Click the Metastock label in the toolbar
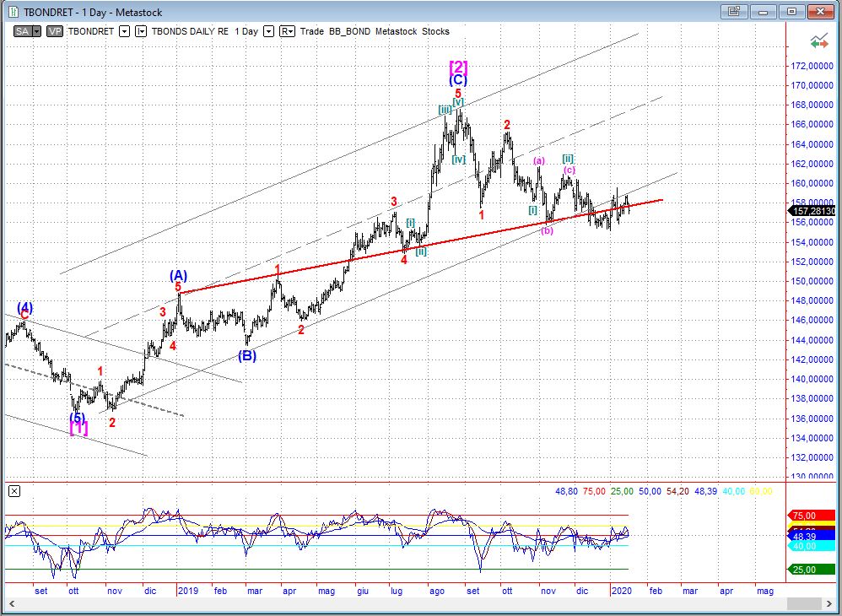Screen dimensions: 842x616 tap(397, 31)
